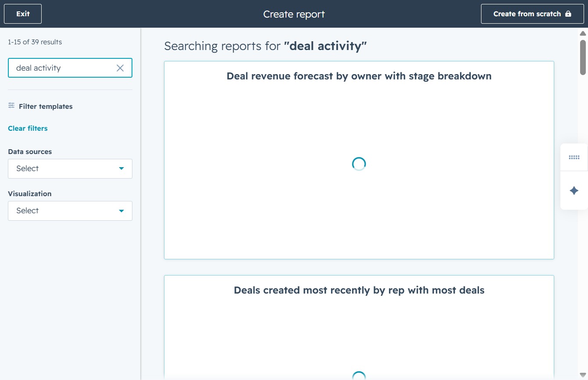Click the '1-15 of 39 results' text
588x380 pixels.
click(x=35, y=42)
